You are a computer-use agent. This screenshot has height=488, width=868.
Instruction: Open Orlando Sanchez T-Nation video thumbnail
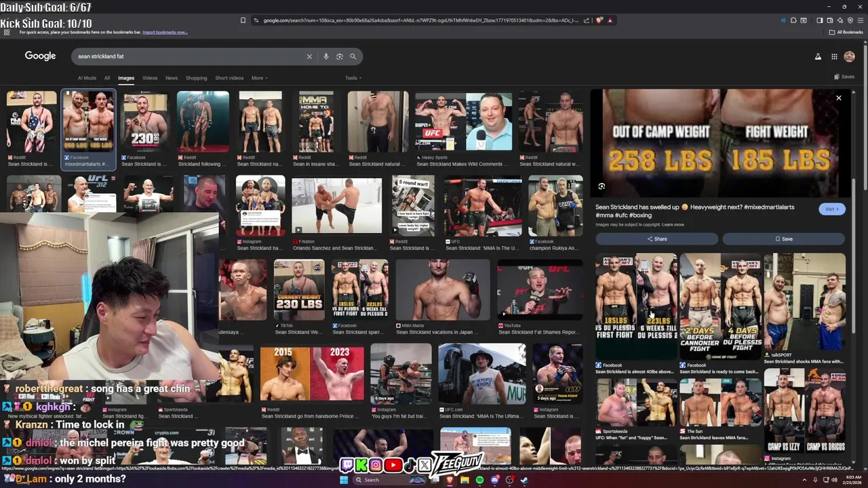click(x=336, y=206)
